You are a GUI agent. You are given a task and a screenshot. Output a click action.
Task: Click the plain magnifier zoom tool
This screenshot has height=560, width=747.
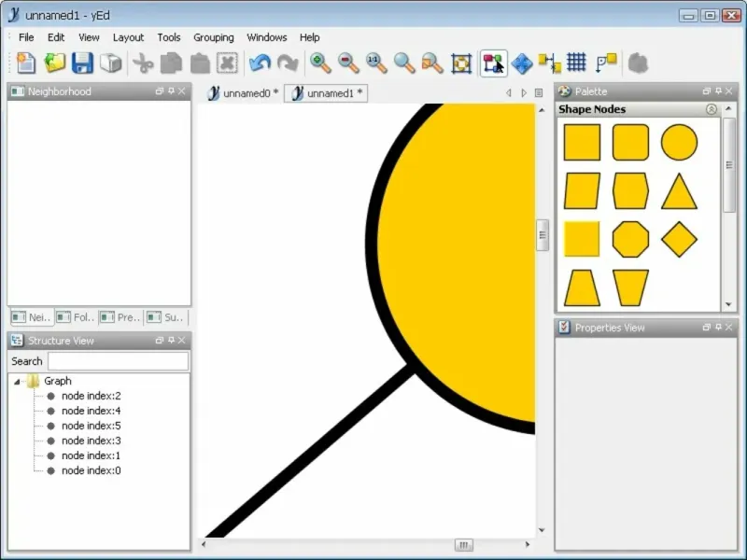pyautogui.click(x=404, y=63)
